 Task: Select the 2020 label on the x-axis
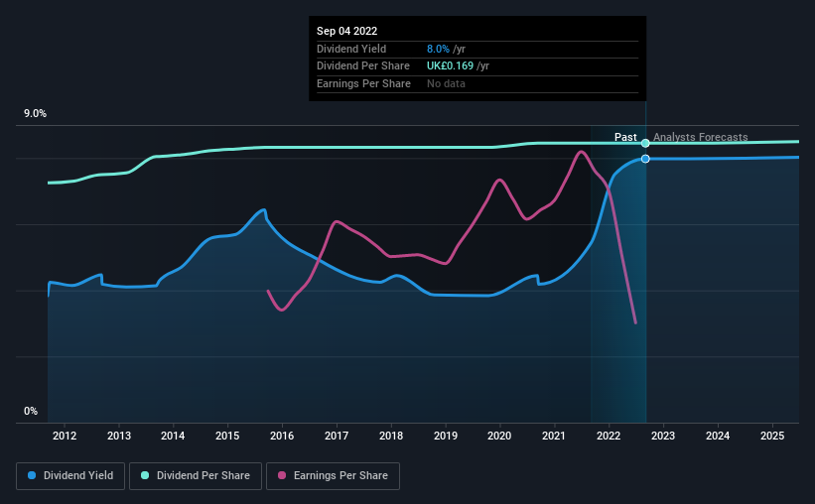tap(499, 436)
